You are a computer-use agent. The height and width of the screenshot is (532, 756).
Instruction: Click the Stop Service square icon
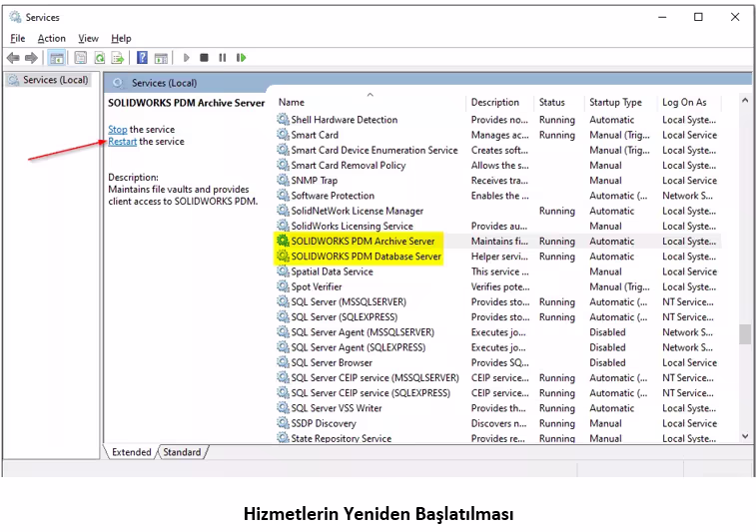click(204, 57)
